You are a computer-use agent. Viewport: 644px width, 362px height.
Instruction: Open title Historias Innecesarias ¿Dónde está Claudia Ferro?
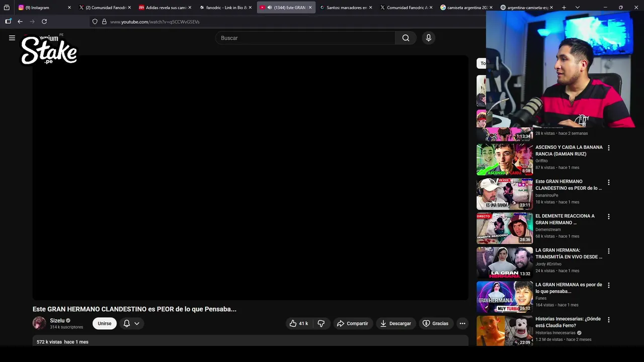point(568,322)
